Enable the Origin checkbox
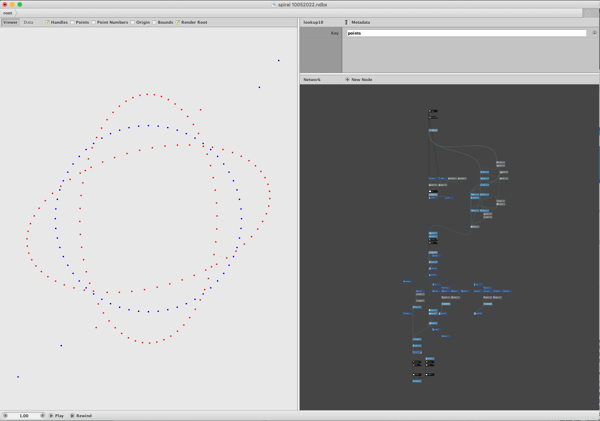 point(132,22)
